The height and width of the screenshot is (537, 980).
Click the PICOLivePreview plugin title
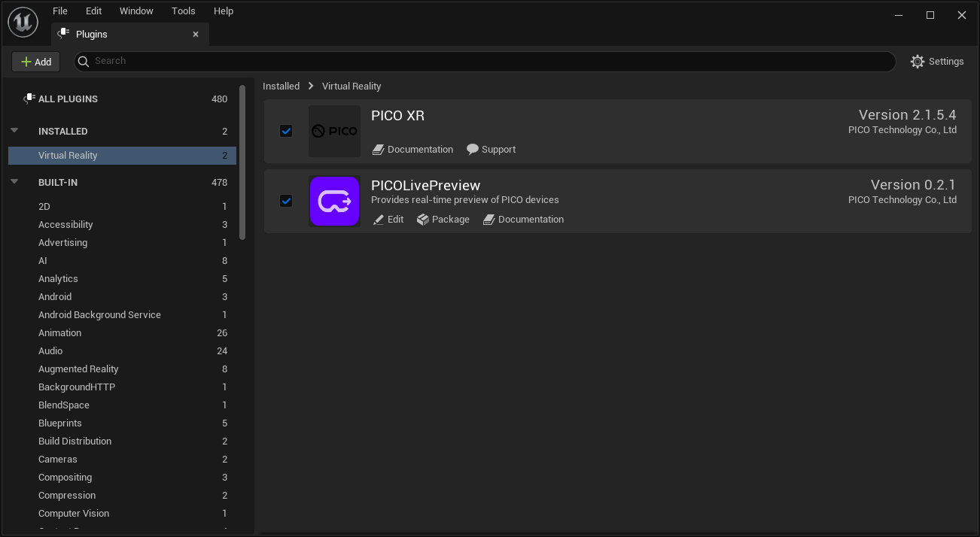tap(425, 186)
